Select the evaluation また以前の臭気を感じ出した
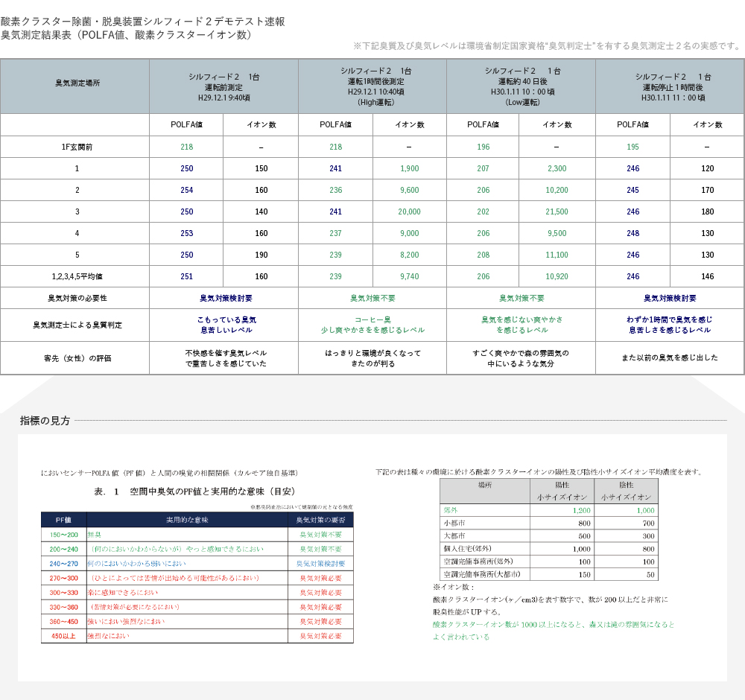 tap(670, 357)
